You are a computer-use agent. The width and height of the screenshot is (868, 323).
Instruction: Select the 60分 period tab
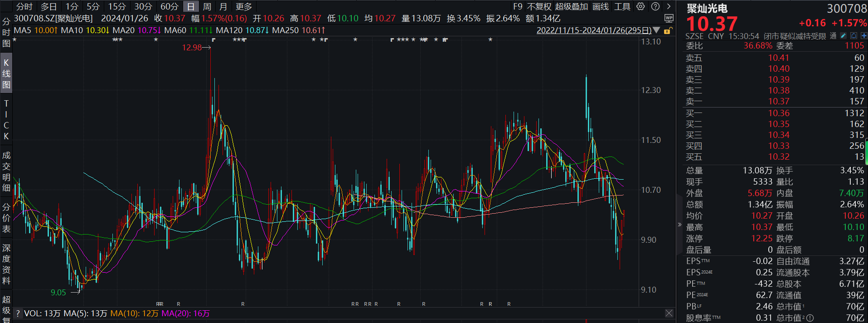pyautogui.click(x=170, y=6)
